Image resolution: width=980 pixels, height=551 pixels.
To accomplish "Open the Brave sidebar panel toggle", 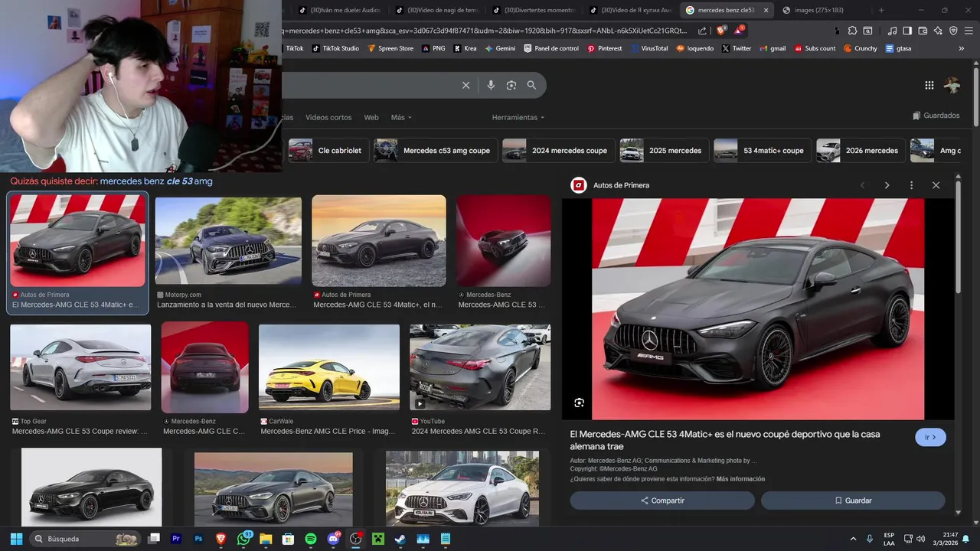I will (x=907, y=31).
